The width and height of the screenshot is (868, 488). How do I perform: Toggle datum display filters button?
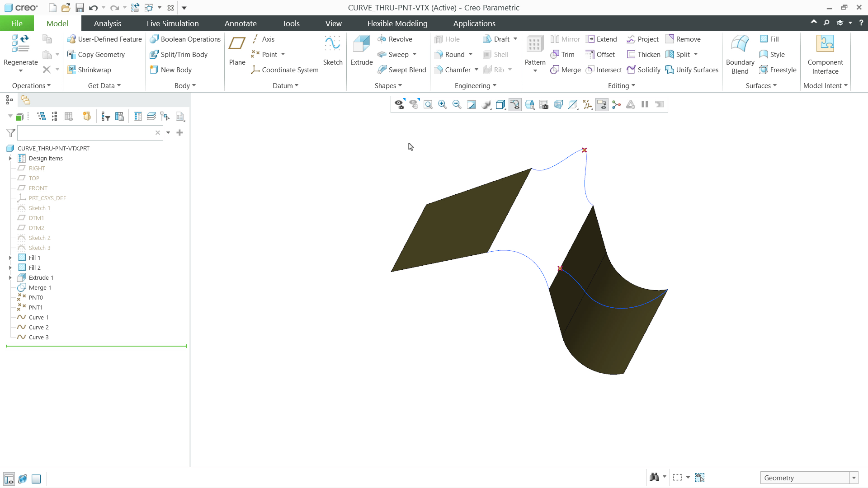pyautogui.click(x=587, y=105)
